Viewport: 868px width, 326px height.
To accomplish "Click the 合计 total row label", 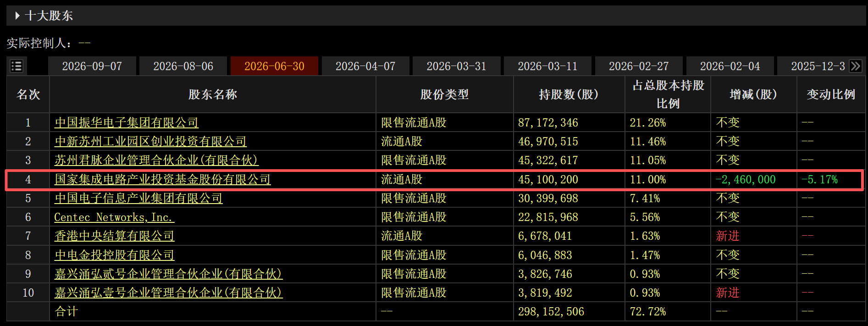I will tap(66, 311).
